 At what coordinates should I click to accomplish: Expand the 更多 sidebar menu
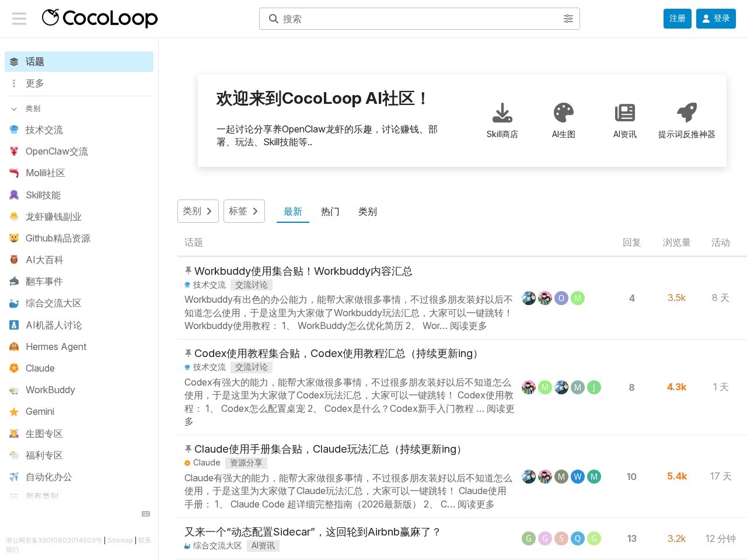tap(79, 83)
